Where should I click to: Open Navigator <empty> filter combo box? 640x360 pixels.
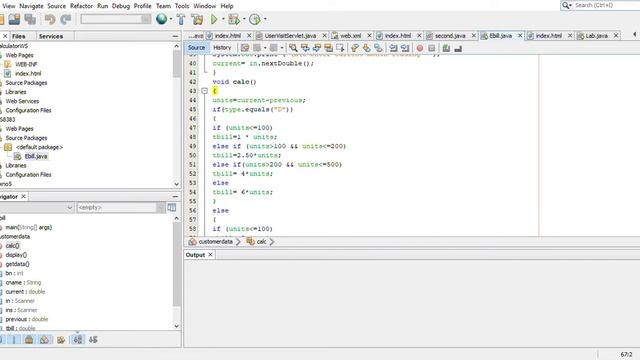click(x=120, y=207)
